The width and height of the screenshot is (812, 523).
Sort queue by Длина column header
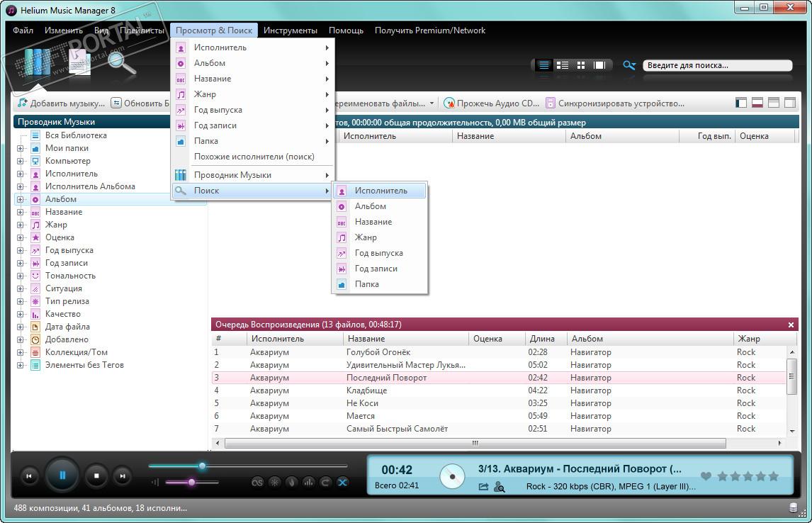pos(546,339)
